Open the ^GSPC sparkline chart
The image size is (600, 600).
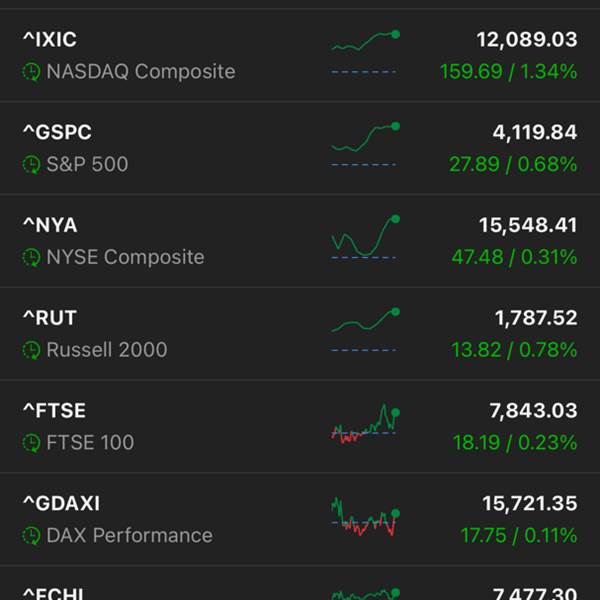click(x=365, y=144)
